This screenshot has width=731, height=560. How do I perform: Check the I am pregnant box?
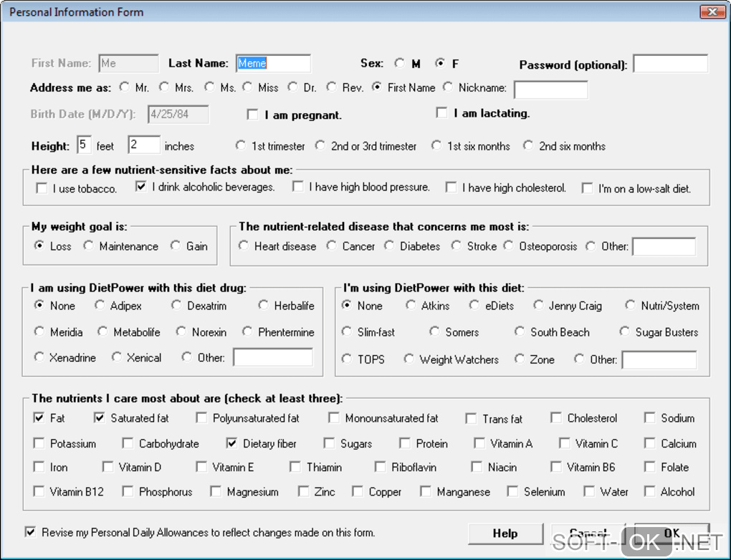pos(252,115)
